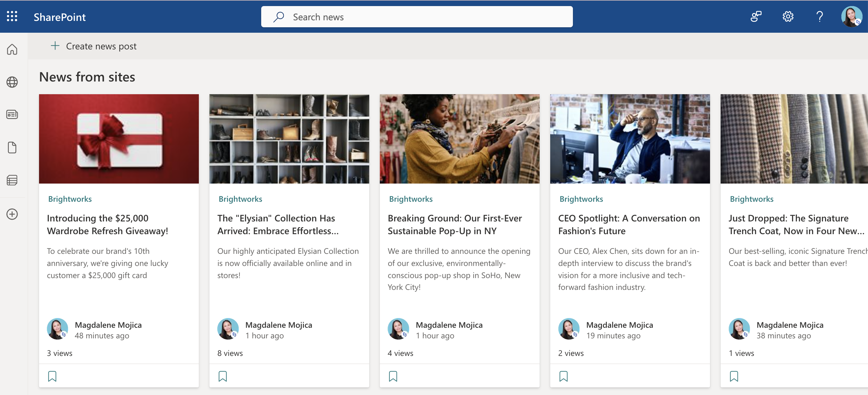Click the plus icon at sidebar bottom
This screenshot has width=868, height=395.
[12, 214]
